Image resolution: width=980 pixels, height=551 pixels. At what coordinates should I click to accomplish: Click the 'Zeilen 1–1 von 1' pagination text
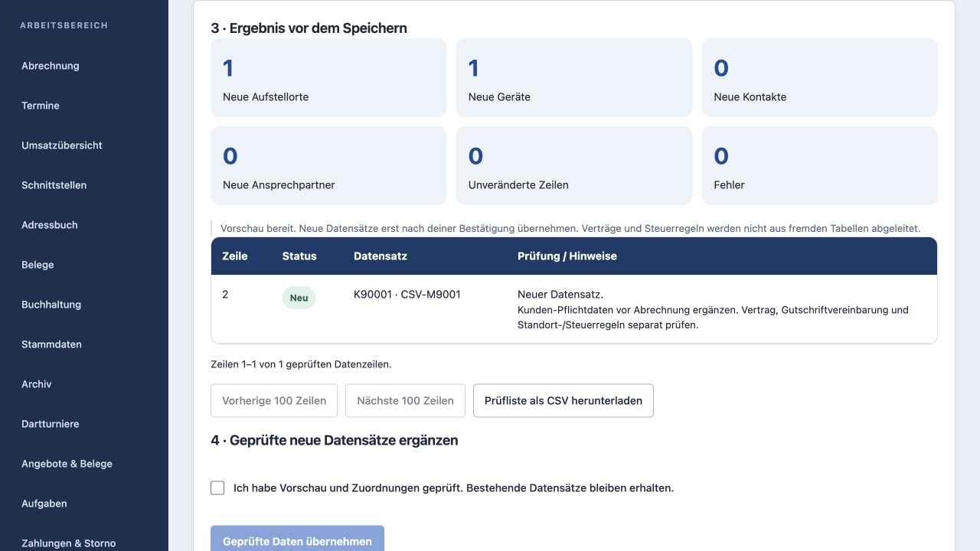tap(301, 364)
